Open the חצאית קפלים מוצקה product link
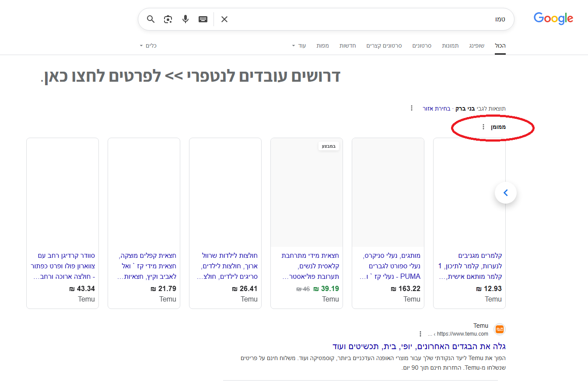This screenshot has height=385, width=588. [147, 266]
